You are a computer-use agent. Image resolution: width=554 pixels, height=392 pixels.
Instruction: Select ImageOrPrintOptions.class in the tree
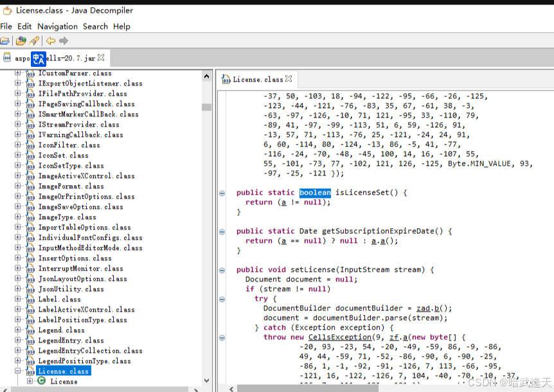tap(87, 197)
